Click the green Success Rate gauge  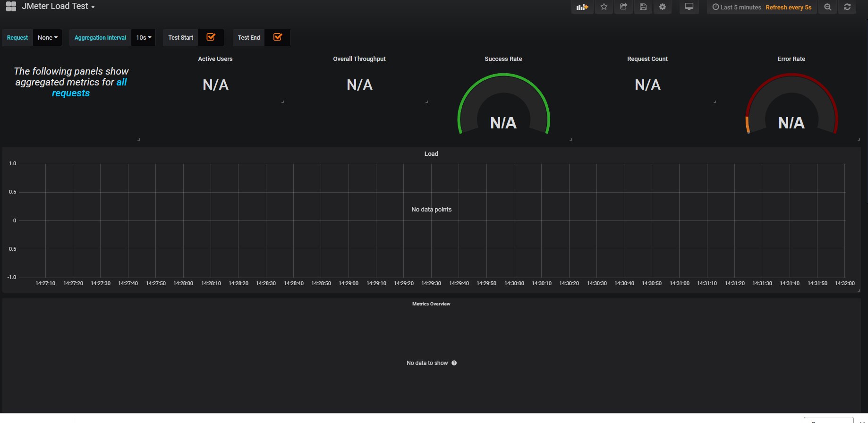point(503,103)
